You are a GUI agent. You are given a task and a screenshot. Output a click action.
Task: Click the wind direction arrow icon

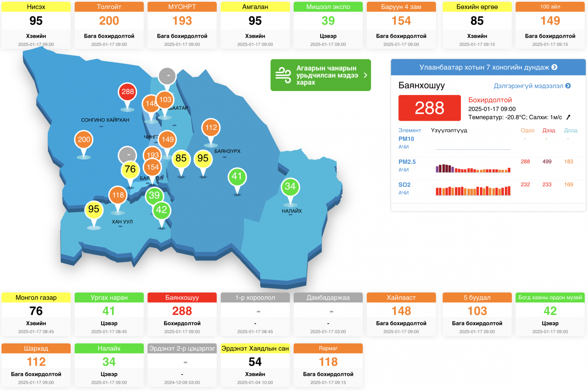point(568,117)
